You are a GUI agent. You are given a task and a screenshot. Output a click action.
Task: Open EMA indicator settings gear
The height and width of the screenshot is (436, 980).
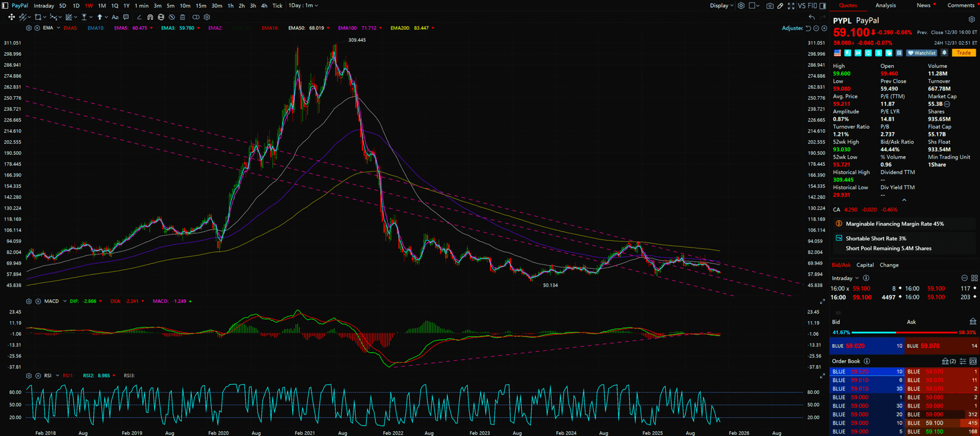point(29,28)
